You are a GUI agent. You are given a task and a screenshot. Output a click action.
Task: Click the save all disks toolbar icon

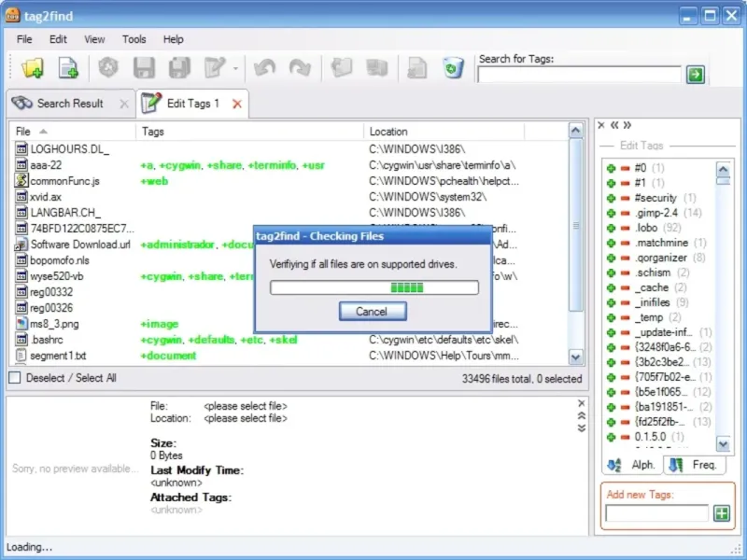[x=179, y=68]
